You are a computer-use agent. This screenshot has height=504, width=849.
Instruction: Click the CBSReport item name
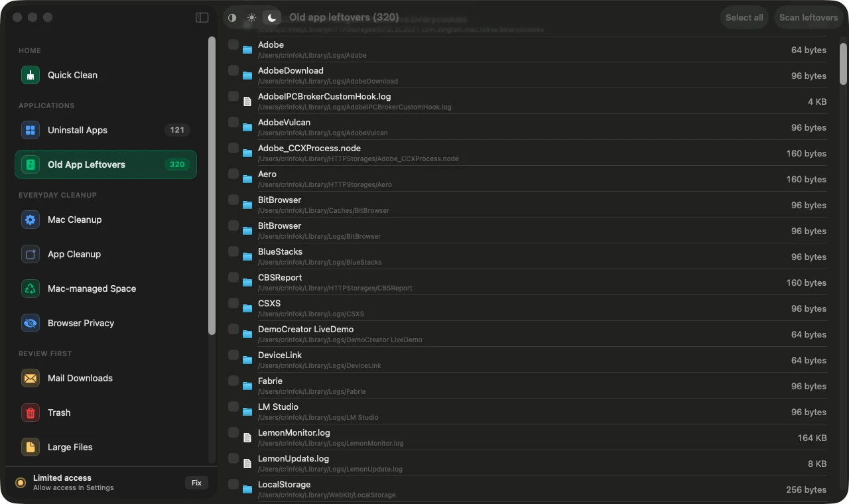[280, 277]
